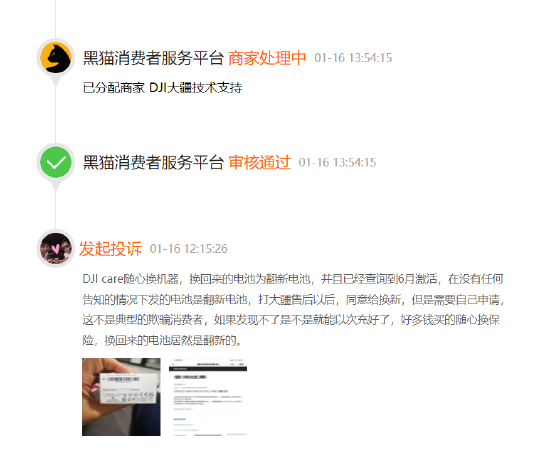Click the 审核通过 status label
Screen dimensions: 550x470
click(x=259, y=162)
